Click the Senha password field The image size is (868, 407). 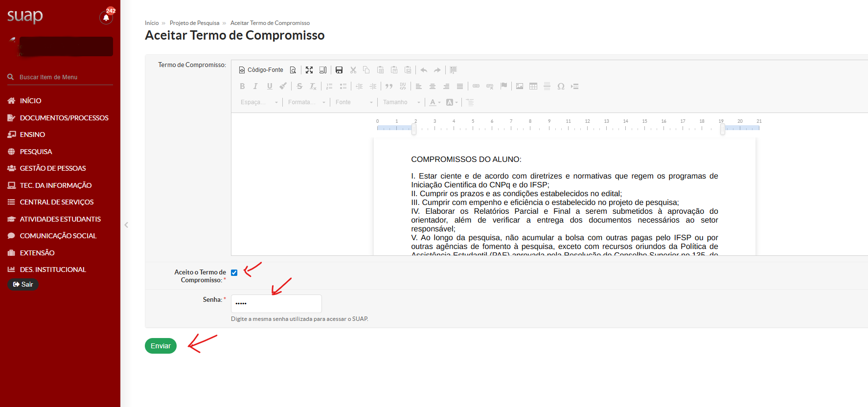click(x=276, y=304)
